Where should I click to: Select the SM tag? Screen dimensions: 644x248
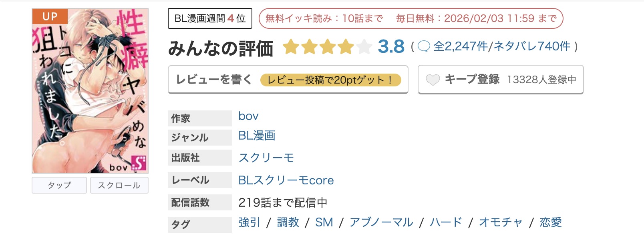325,222
